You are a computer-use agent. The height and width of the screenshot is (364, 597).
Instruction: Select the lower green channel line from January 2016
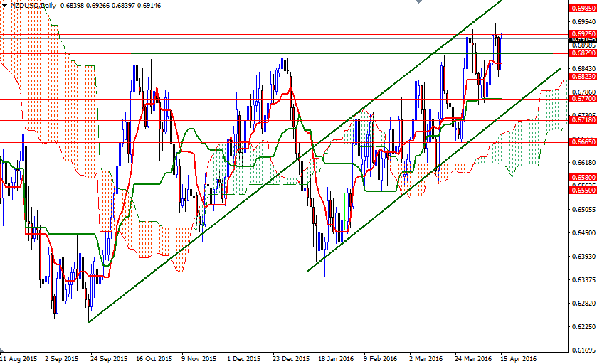coord(434,170)
